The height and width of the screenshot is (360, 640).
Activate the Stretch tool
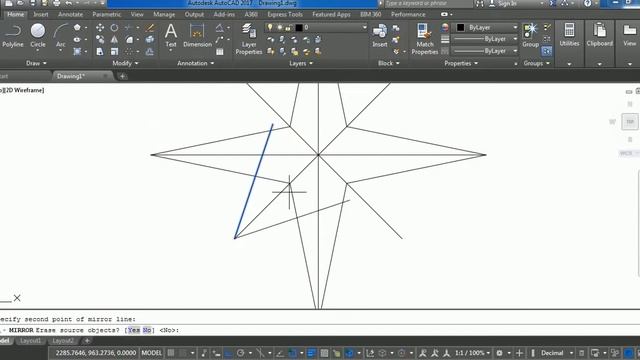click(100, 51)
